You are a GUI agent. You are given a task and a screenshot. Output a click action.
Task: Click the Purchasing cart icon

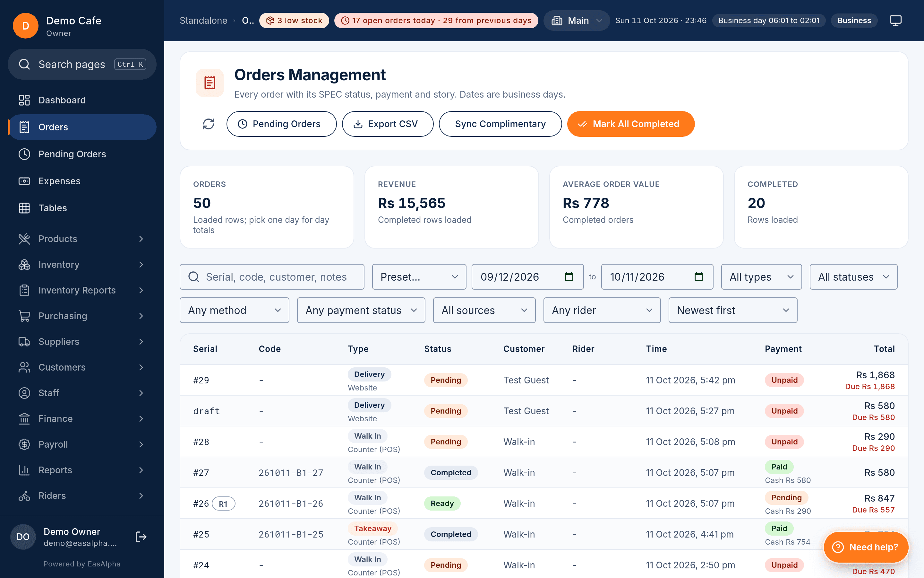[x=24, y=316]
